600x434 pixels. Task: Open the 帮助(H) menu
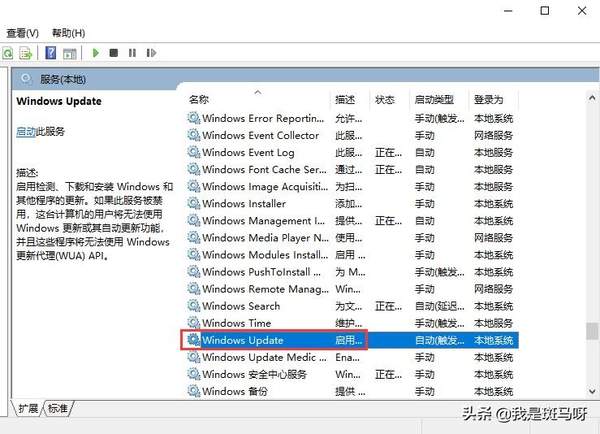tap(68, 33)
